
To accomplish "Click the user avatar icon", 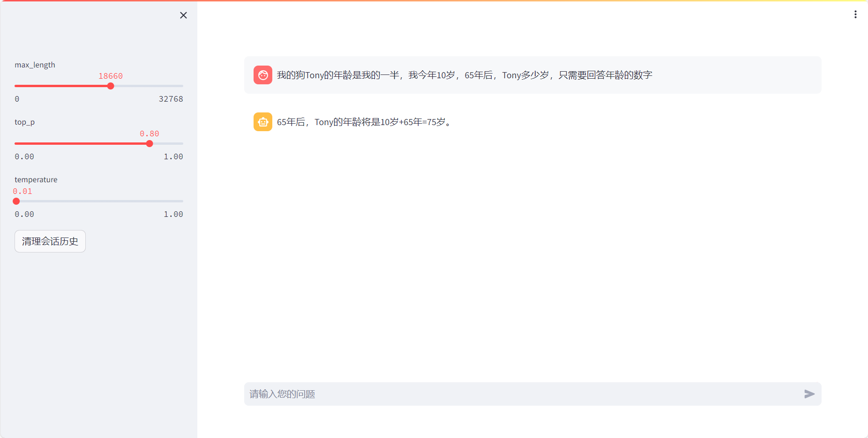I will pos(263,75).
